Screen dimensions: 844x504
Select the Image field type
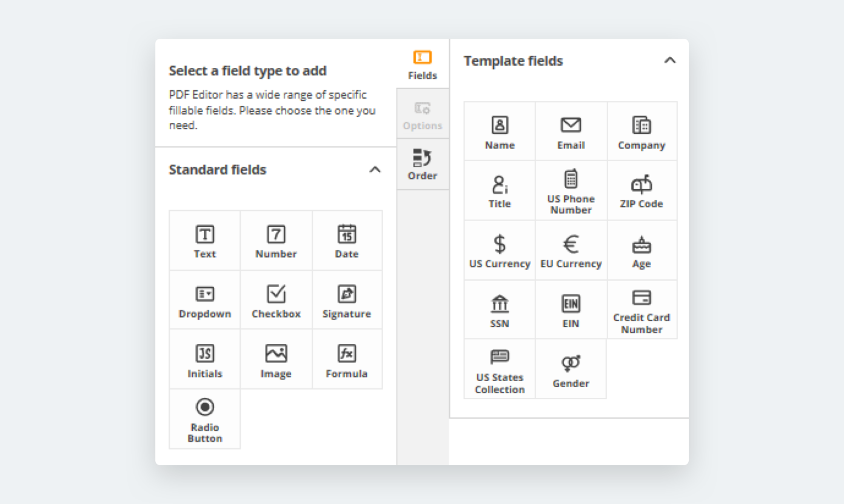[x=276, y=360]
